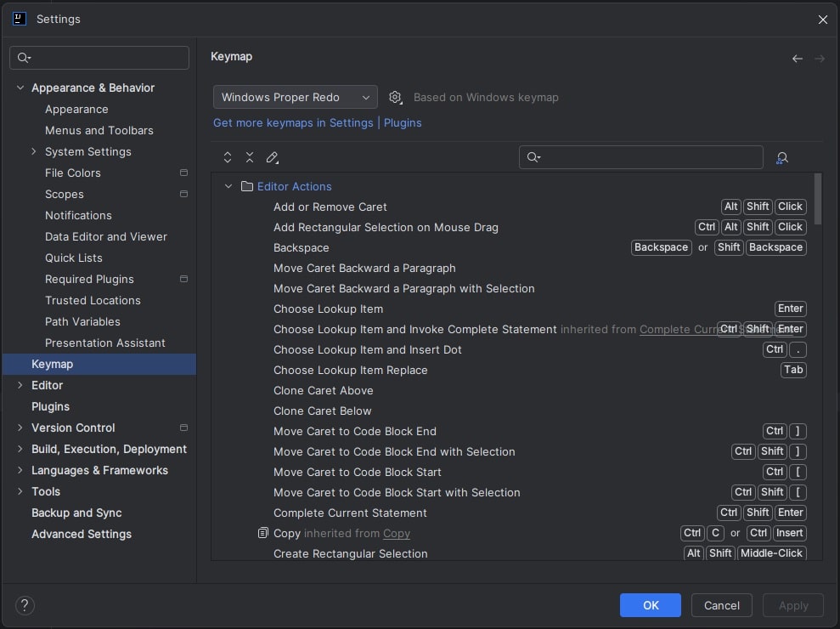Click the Expand All icon in keymap toolbar
The height and width of the screenshot is (629, 840).
point(227,157)
